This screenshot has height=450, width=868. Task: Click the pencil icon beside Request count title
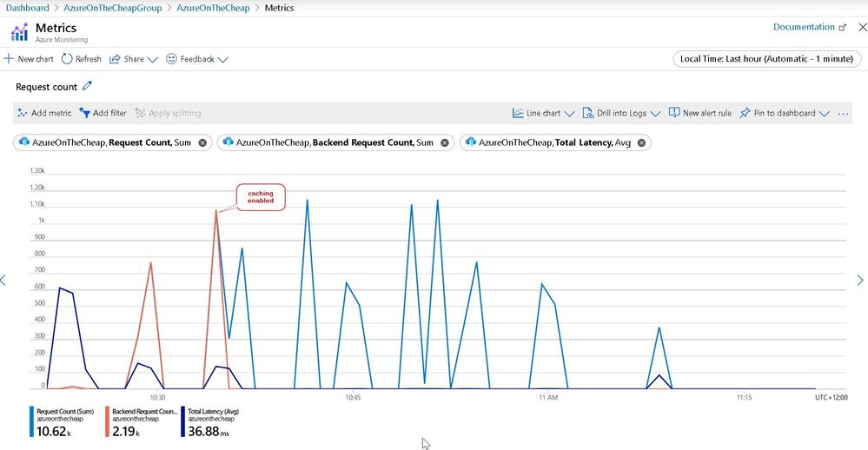[x=87, y=86]
